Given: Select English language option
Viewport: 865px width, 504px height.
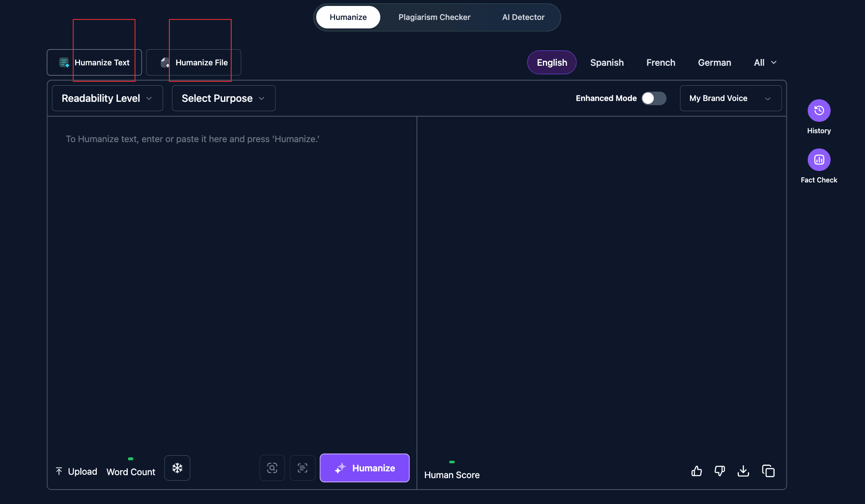Looking at the screenshot, I should point(552,62).
